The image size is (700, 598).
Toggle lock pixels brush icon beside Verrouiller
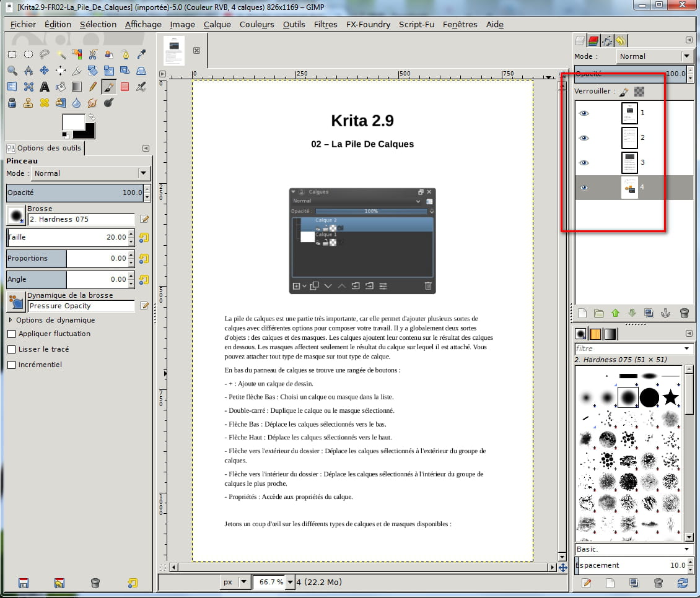tap(624, 92)
